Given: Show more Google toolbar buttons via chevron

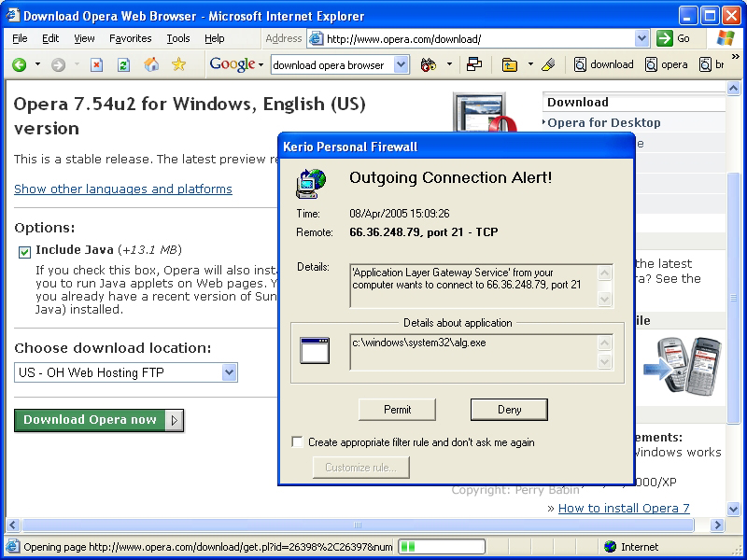Looking at the screenshot, I should [x=736, y=57].
